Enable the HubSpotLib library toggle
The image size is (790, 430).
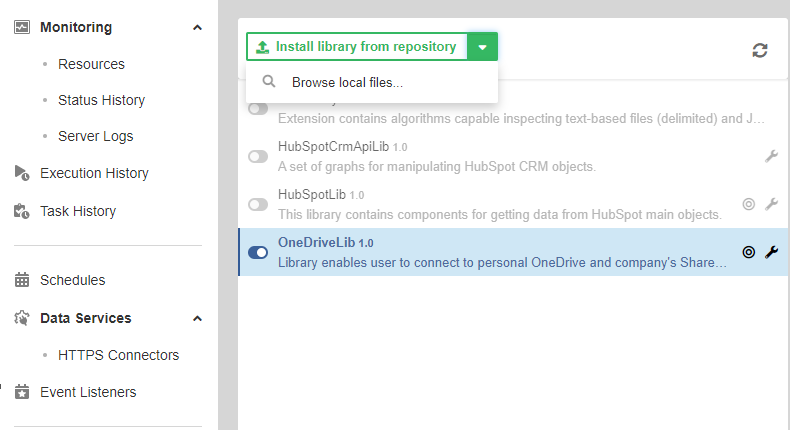click(258, 205)
